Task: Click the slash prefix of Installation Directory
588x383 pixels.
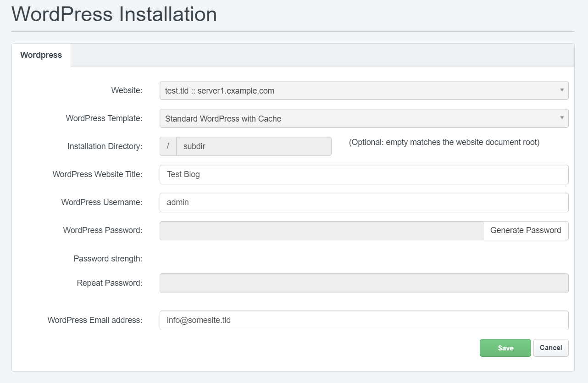Action: tap(168, 146)
